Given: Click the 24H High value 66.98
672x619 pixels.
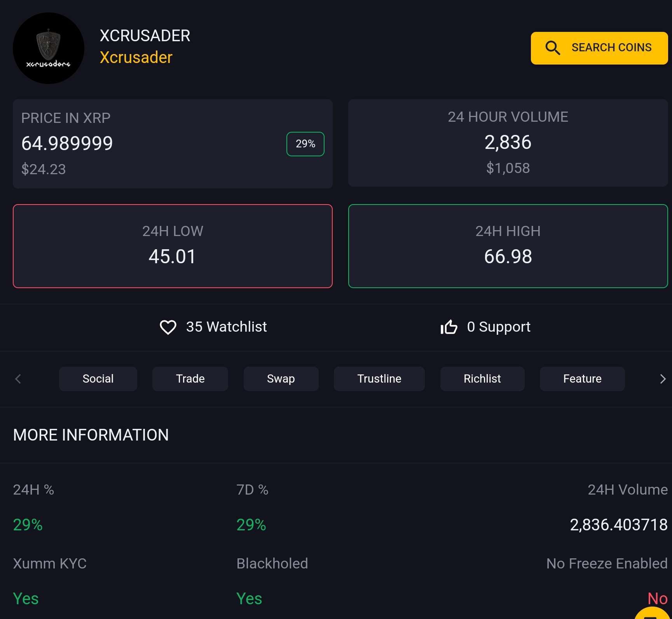Looking at the screenshot, I should [x=508, y=257].
